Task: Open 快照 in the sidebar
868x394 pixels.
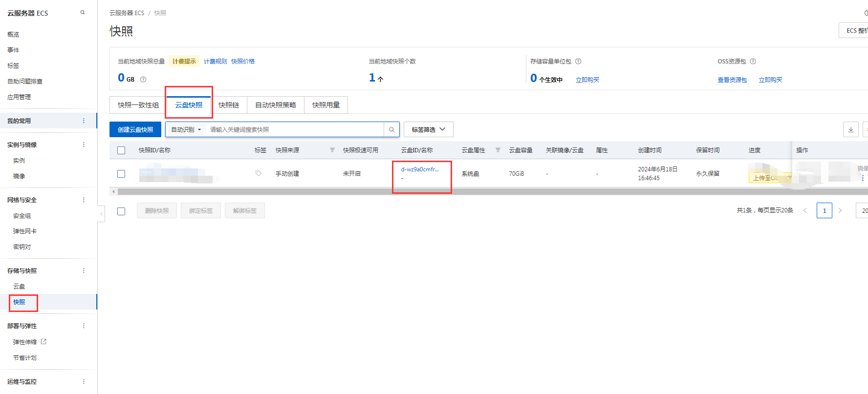Action: tap(19, 302)
